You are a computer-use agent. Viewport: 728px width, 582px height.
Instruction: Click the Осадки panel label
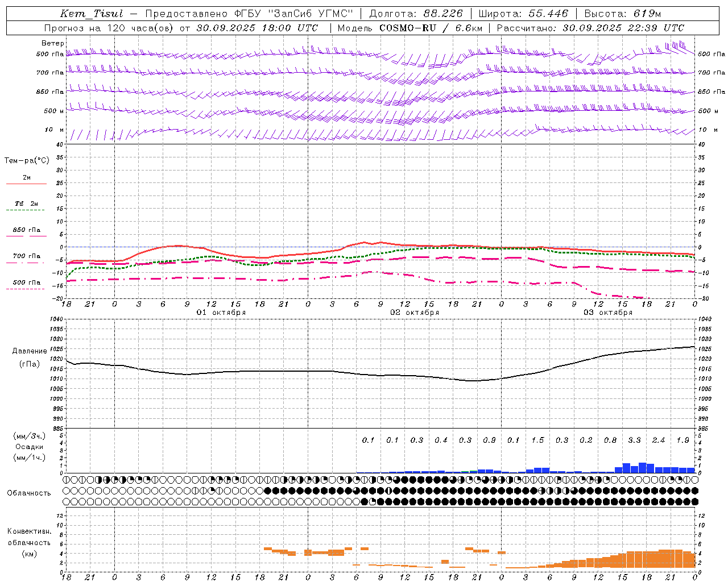(29, 447)
